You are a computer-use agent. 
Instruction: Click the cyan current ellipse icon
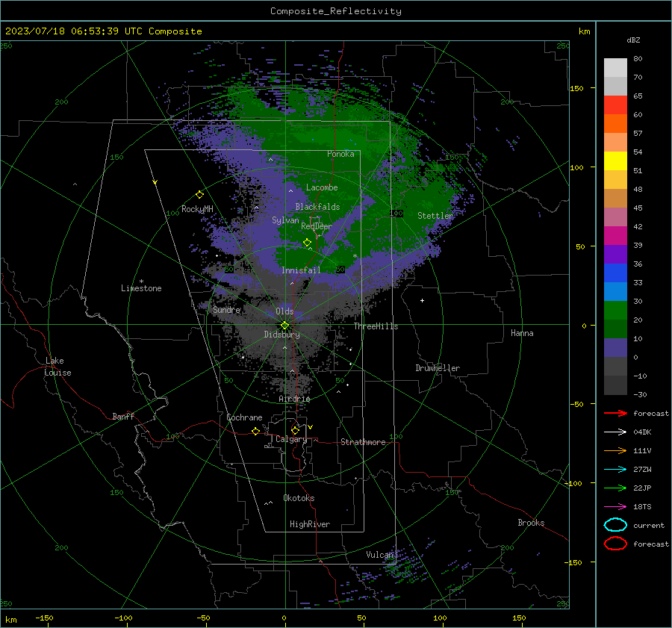coord(615,525)
